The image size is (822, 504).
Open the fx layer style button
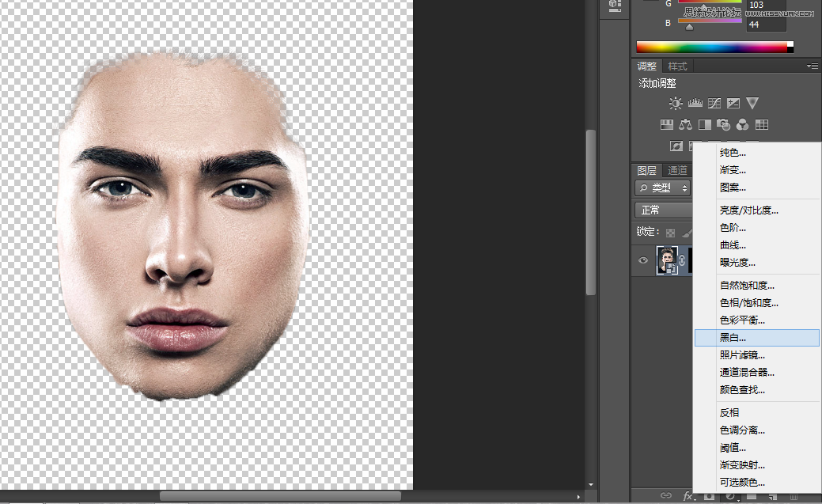(688, 495)
